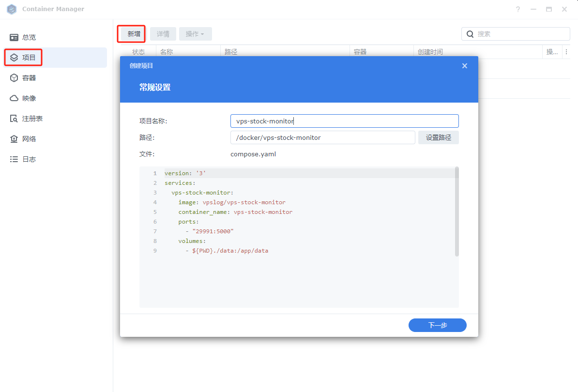
Task: Click the 项目 layers sidebar icon
Action: 14,58
